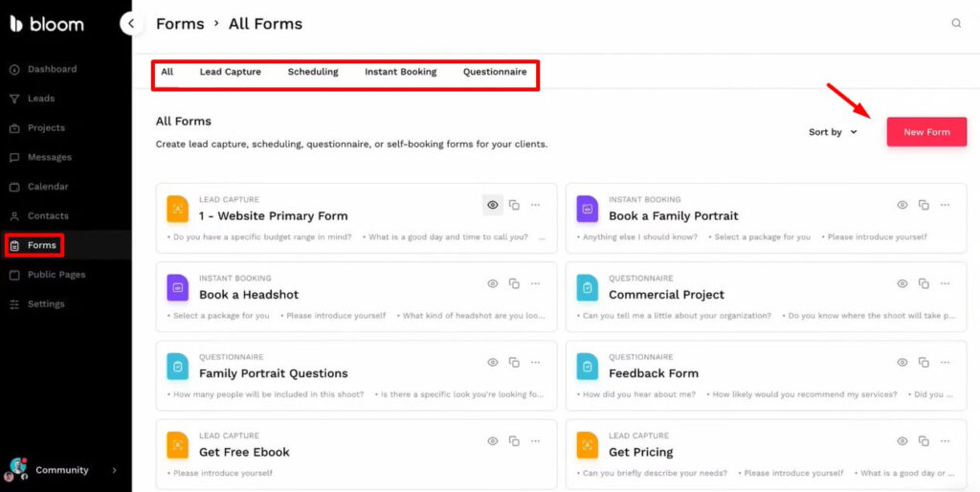Preview the Feedback Form
Screen dimensions: 980x492
pos(902,362)
